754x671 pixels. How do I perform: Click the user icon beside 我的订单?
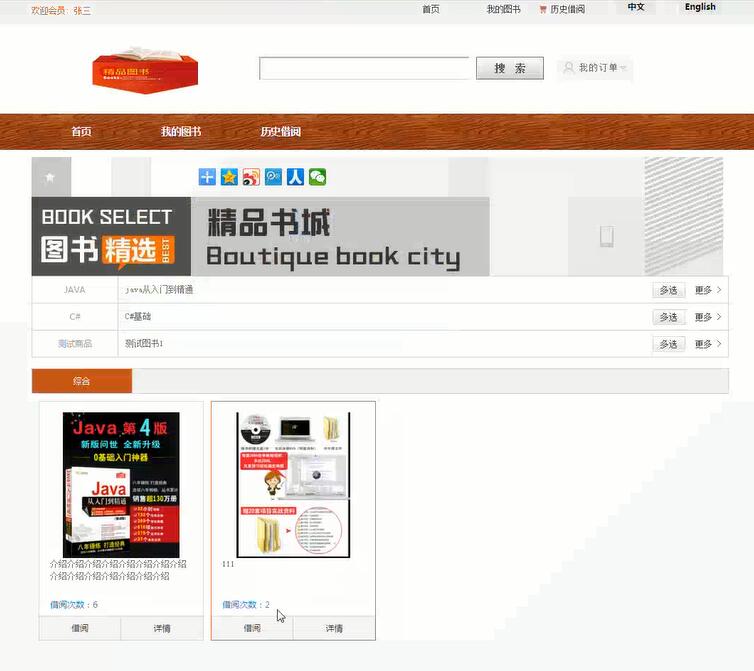568,67
